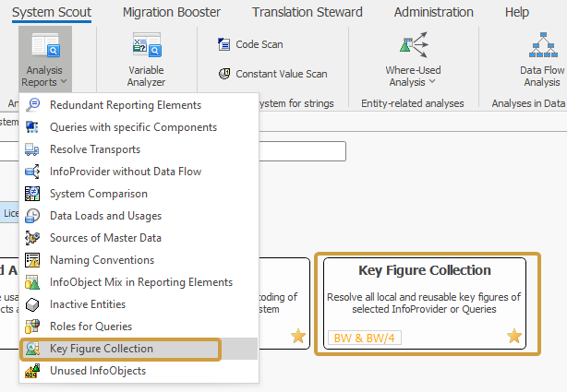Launch the Code Scan tool
The image size is (567, 392).
251,44
